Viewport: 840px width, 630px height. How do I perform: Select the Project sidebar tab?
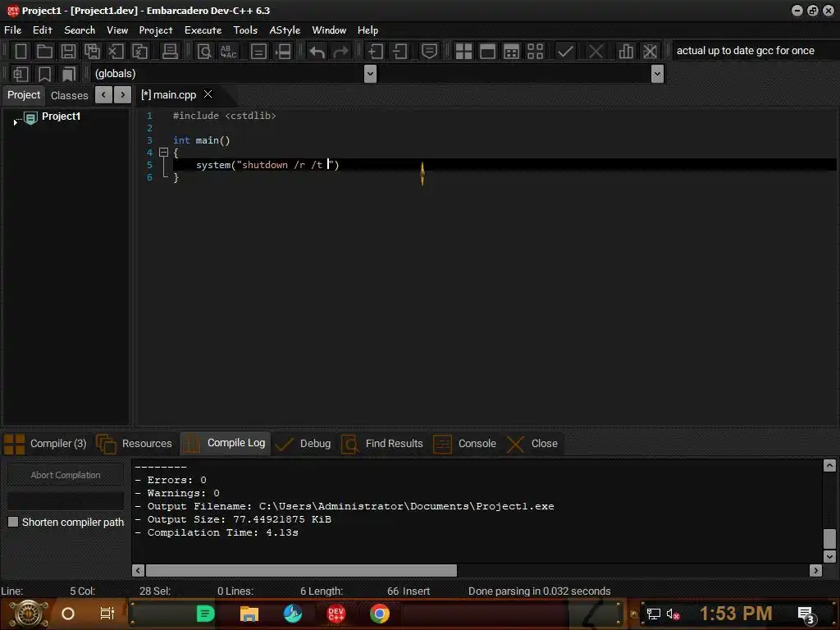click(24, 95)
